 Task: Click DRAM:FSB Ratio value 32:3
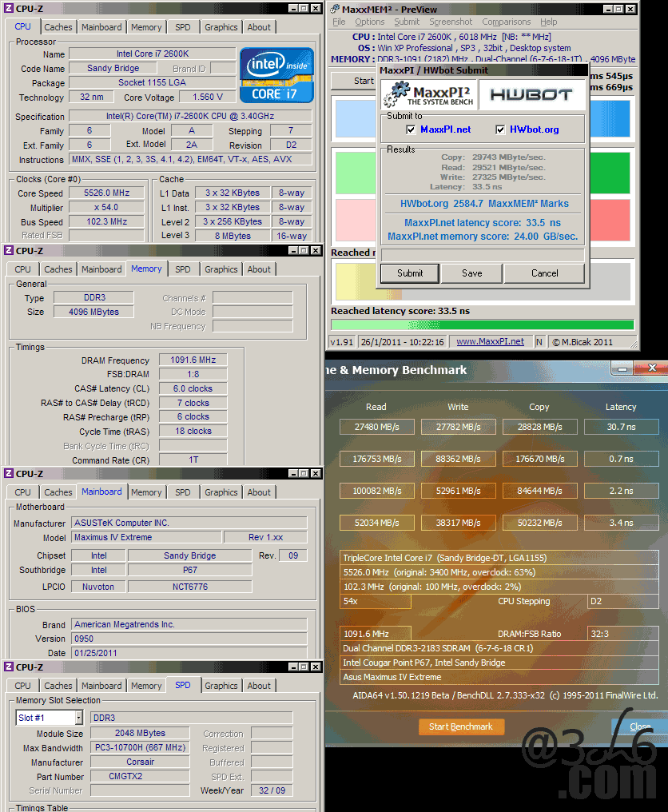[623, 634]
